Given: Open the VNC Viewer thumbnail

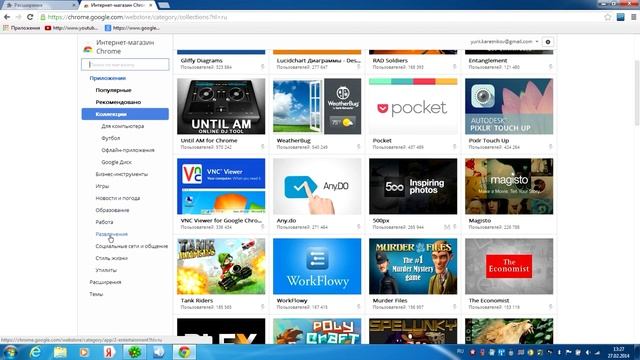Looking at the screenshot, I should pyautogui.click(x=221, y=187).
